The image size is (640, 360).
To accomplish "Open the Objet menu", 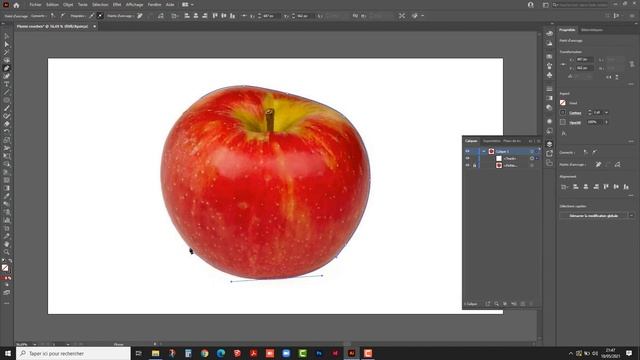I will coord(68,5).
